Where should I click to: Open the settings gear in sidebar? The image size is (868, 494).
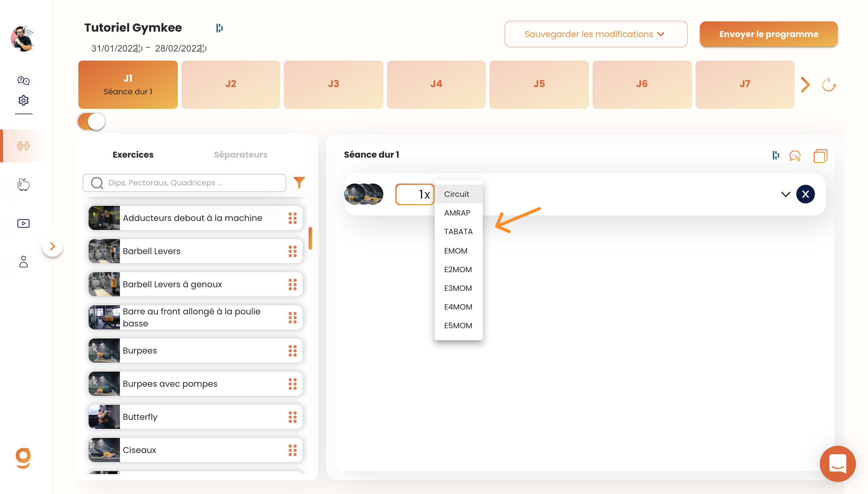point(24,100)
